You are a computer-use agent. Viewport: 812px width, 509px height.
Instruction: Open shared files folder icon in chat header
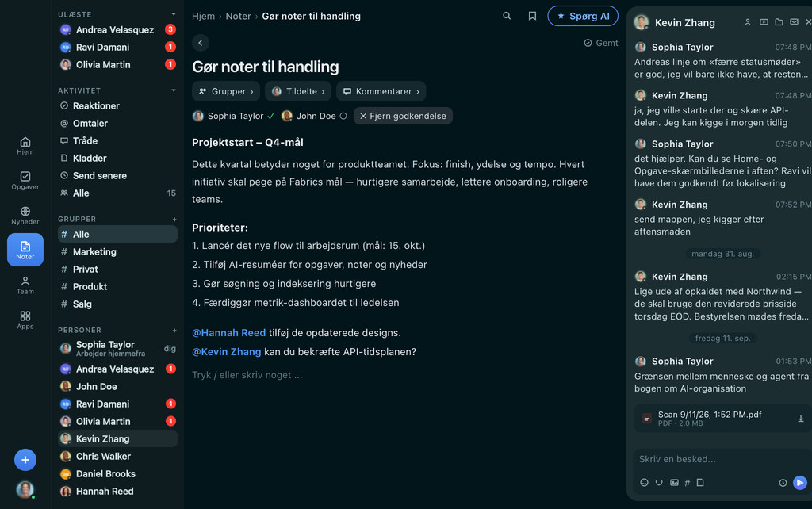[x=779, y=22]
